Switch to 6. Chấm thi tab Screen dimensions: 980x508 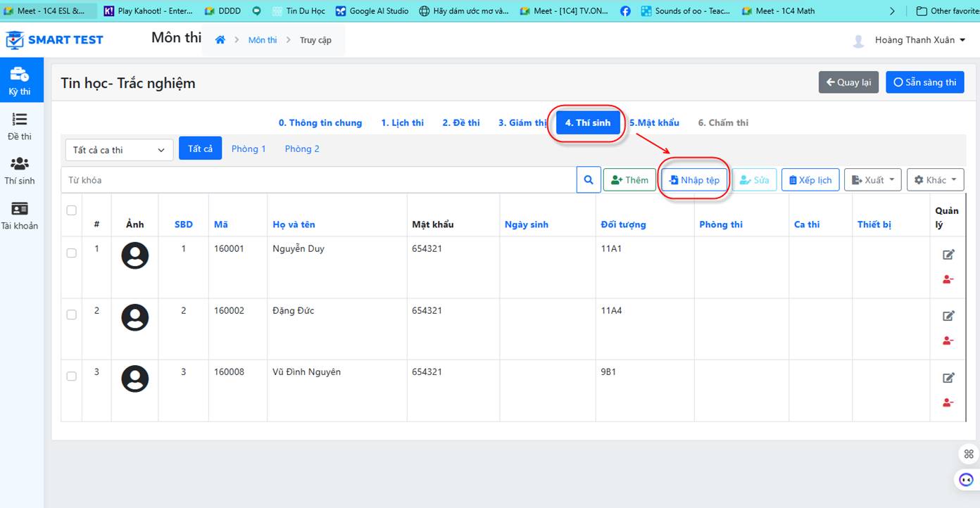(723, 122)
